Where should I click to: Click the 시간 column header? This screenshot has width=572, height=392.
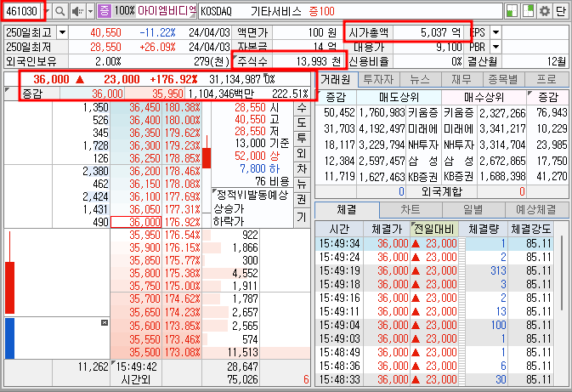click(339, 229)
